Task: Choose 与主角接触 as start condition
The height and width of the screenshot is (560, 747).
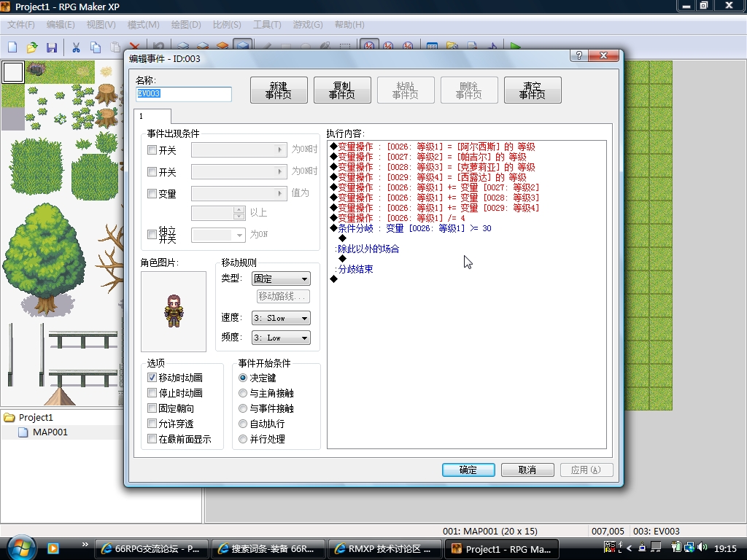Action: pos(243,393)
